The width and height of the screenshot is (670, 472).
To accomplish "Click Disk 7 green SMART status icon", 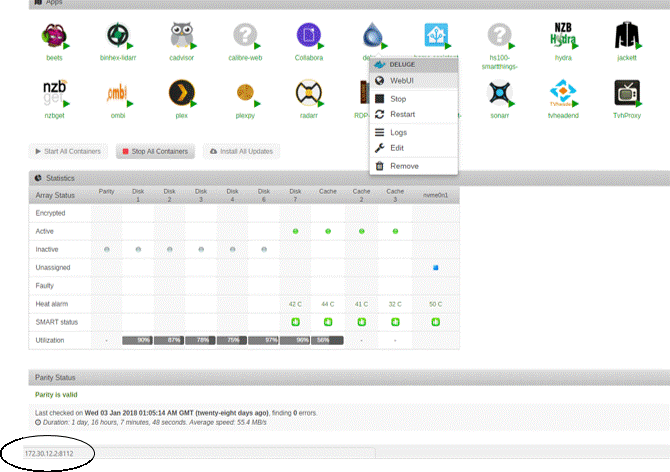I will click(x=295, y=322).
